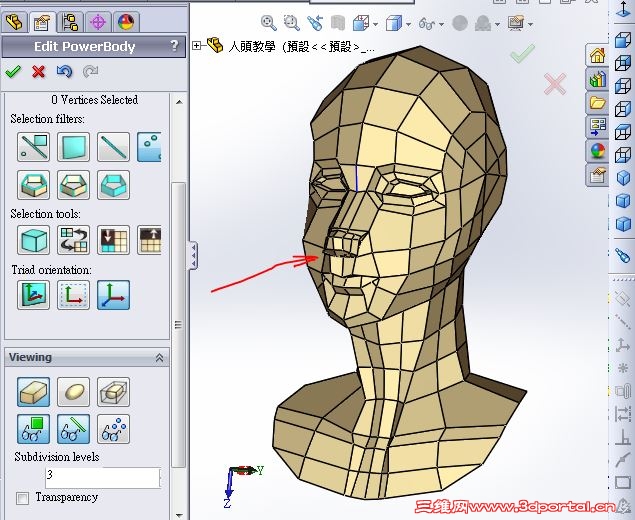
Task: Click the Edit Appearance sphere icon
Action: point(460,23)
